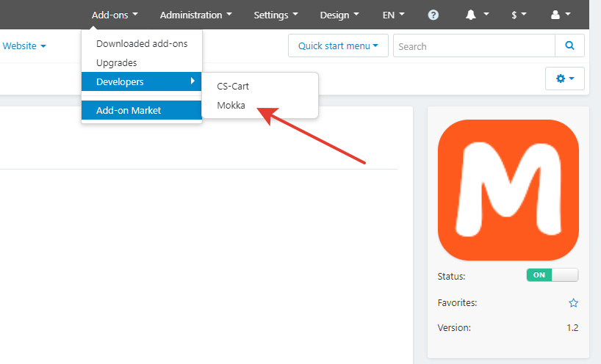Open the EN language dropdown

(x=393, y=15)
